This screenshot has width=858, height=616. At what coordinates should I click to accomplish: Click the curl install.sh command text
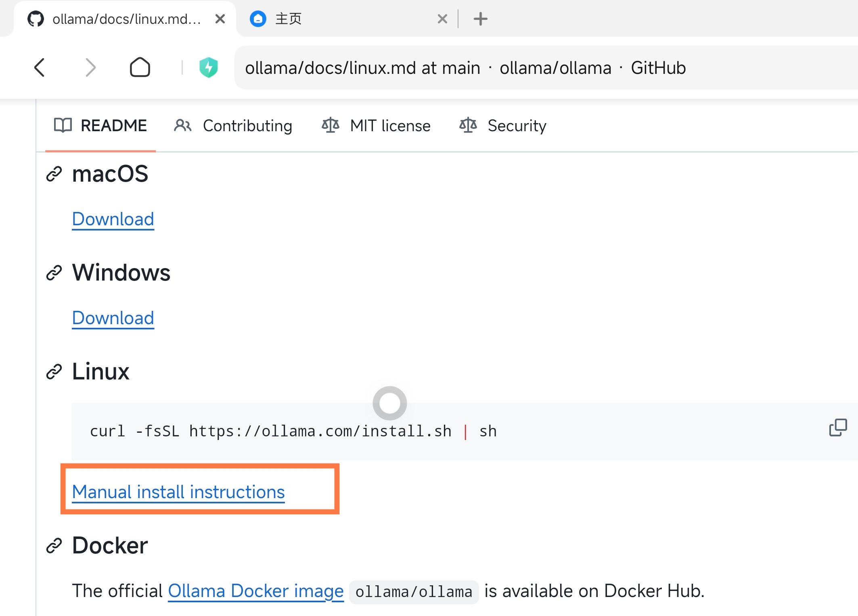tap(293, 431)
